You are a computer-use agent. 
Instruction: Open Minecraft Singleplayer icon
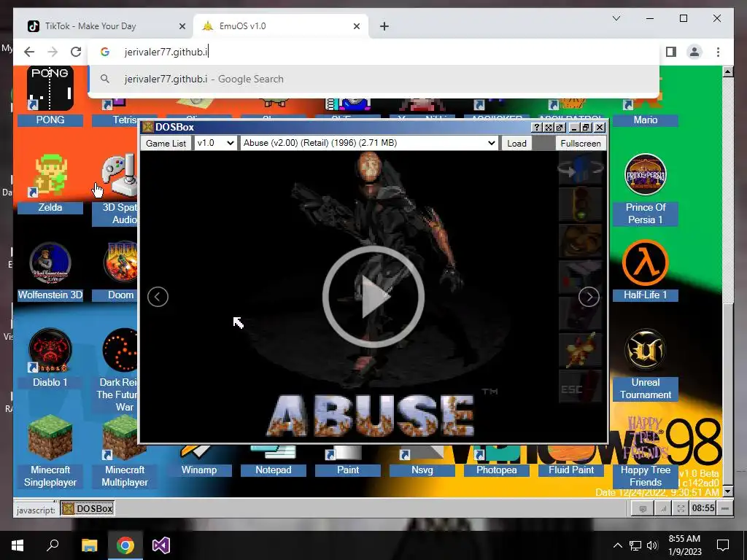(50, 437)
